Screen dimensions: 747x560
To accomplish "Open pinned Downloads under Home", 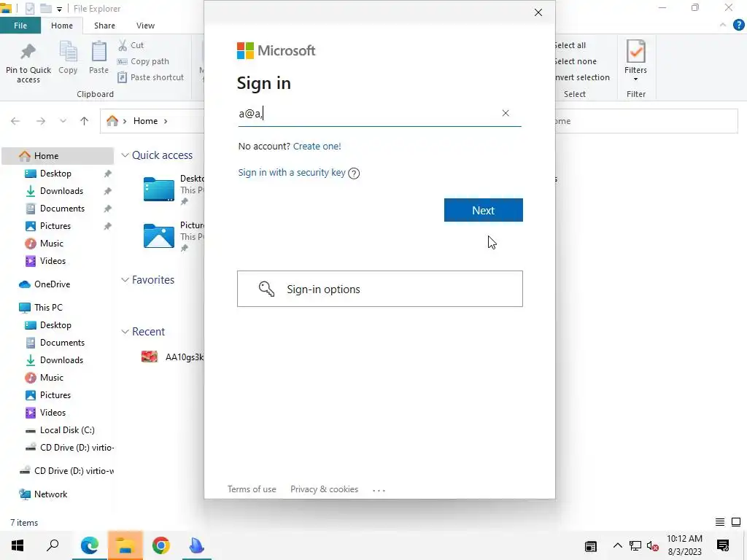I will click(61, 191).
